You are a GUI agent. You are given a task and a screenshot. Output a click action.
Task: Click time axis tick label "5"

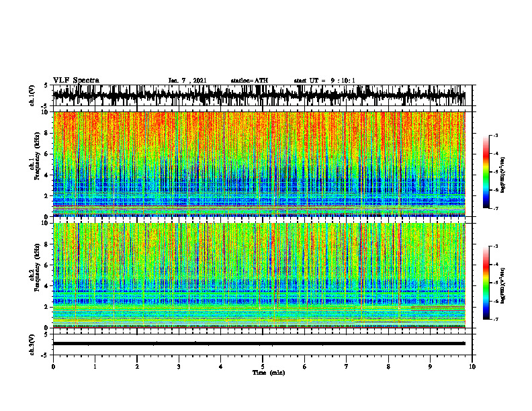263,367
